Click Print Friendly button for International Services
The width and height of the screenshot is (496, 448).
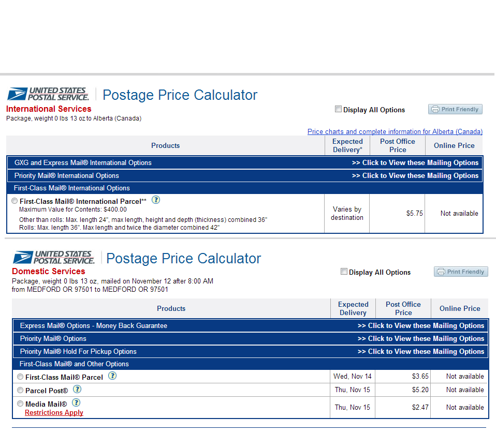point(455,109)
